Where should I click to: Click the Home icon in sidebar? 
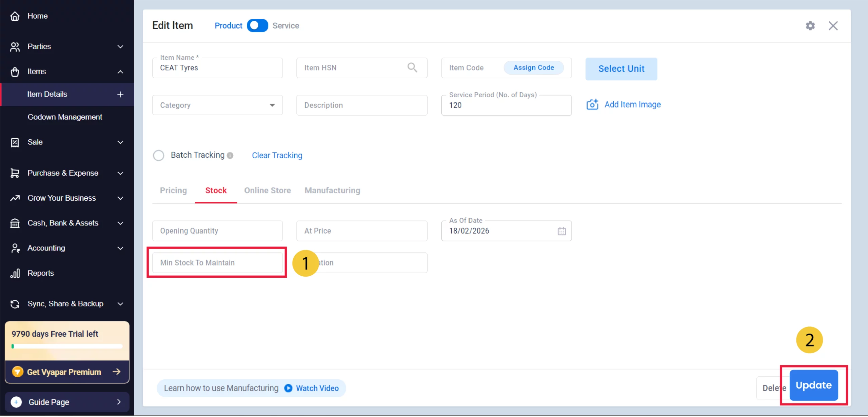click(x=15, y=16)
